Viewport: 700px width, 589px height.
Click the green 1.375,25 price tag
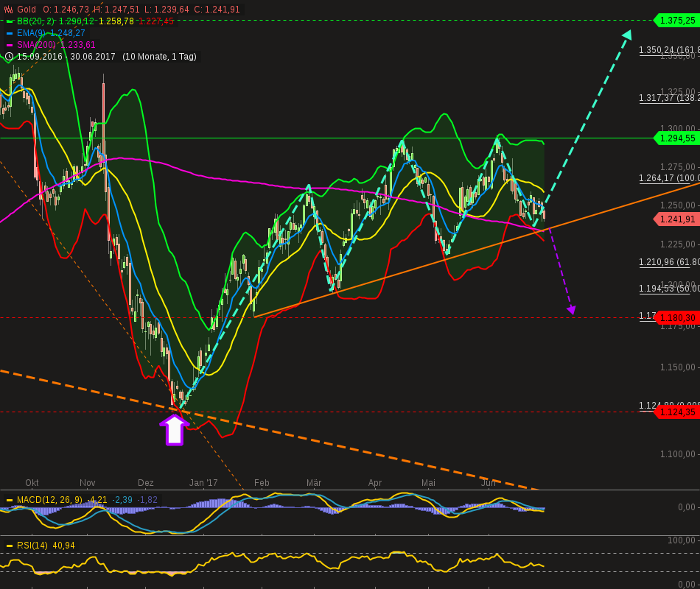[x=676, y=20]
